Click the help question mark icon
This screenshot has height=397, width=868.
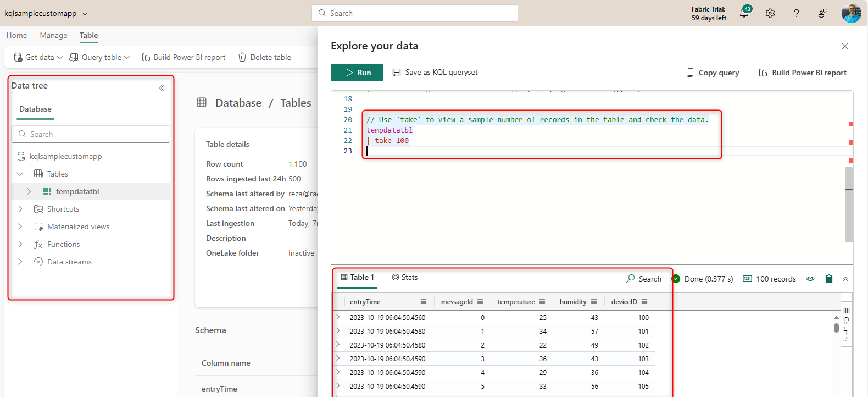[x=797, y=13]
